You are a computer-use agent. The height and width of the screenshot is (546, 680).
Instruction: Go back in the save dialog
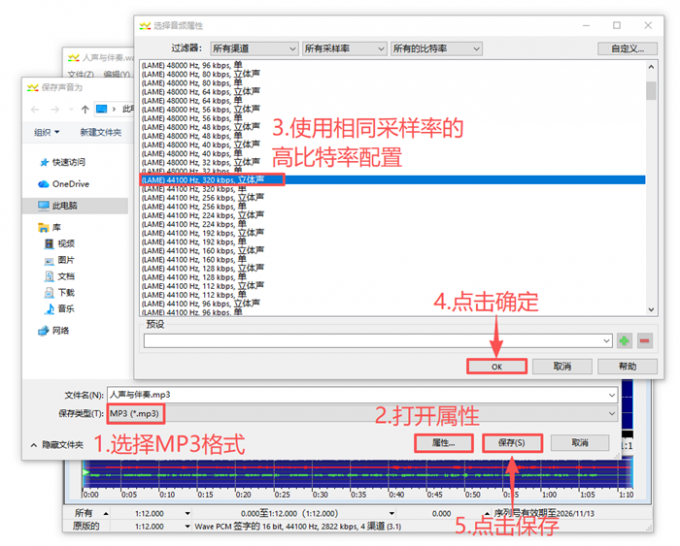[35, 110]
